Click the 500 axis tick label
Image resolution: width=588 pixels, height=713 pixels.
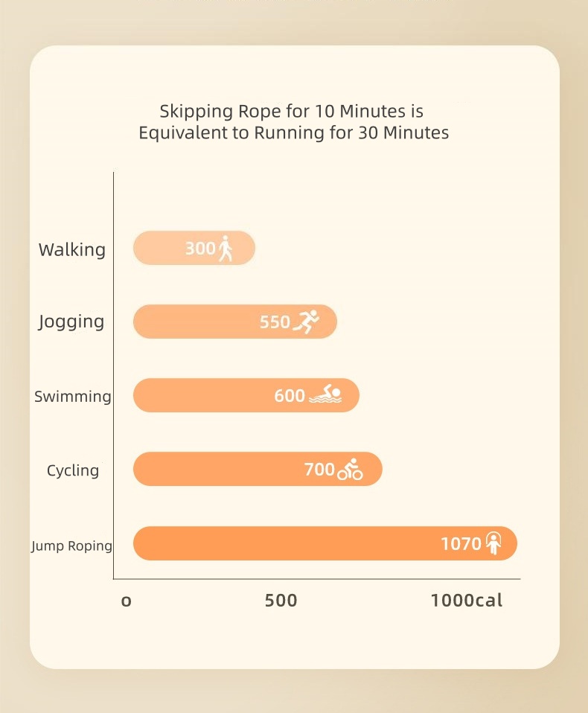[x=281, y=600]
